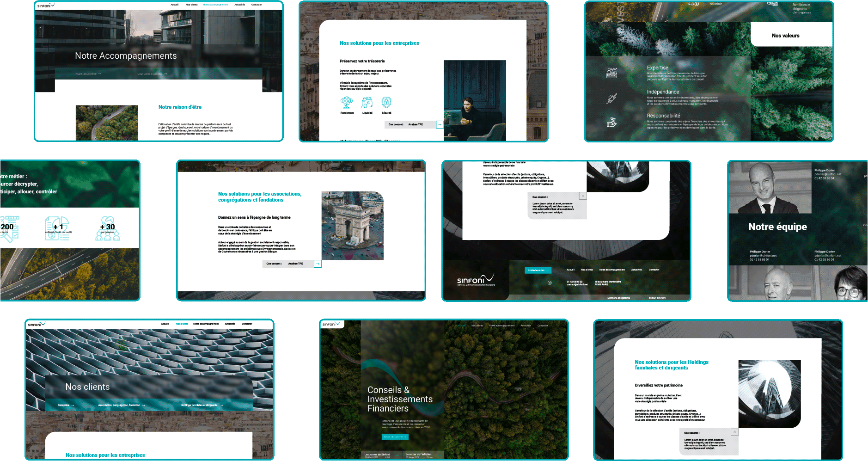Follow the Holdings familiales et dirigeants link
This screenshot has width=868, height=461.
tap(202, 405)
